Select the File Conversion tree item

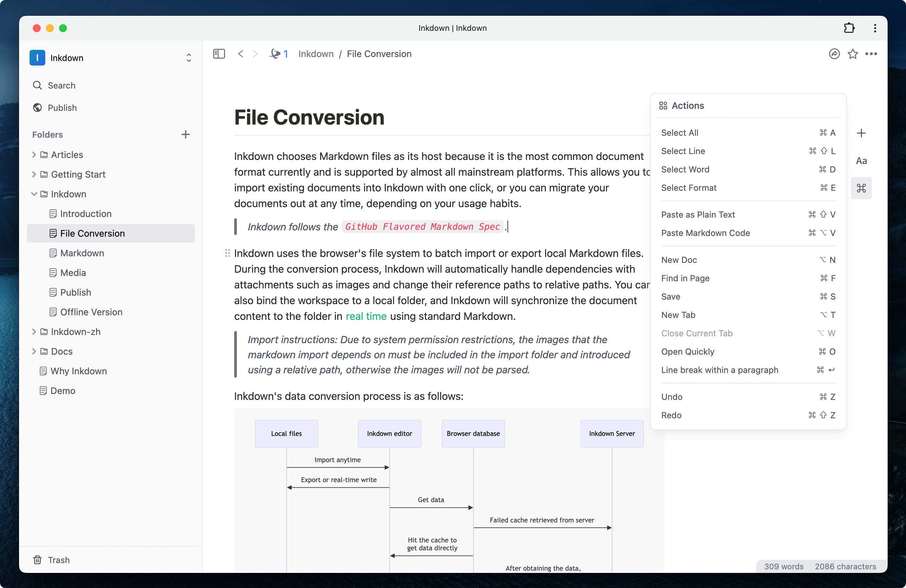pos(111,233)
